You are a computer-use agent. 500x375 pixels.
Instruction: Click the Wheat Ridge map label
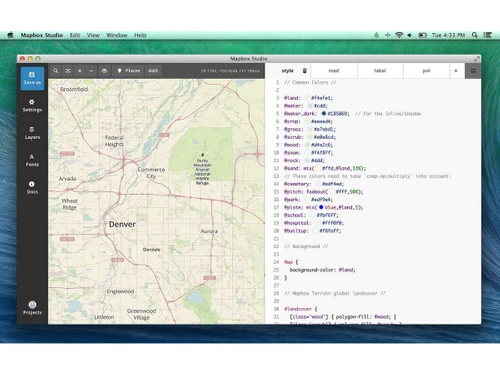coord(70,204)
